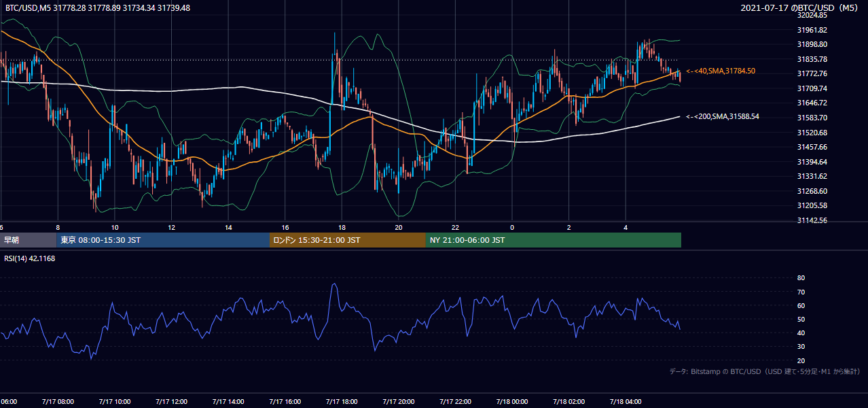Click RSI axis level 80
The width and height of the screenshot is (868, 408).
click(801, 278)
